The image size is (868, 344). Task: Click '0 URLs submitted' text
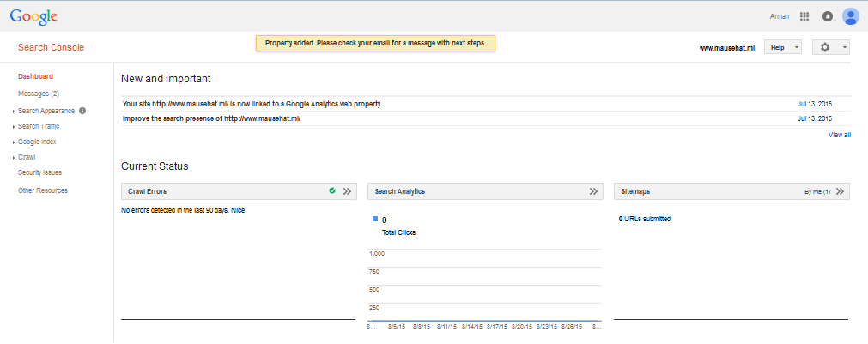[x=645, y=219]
